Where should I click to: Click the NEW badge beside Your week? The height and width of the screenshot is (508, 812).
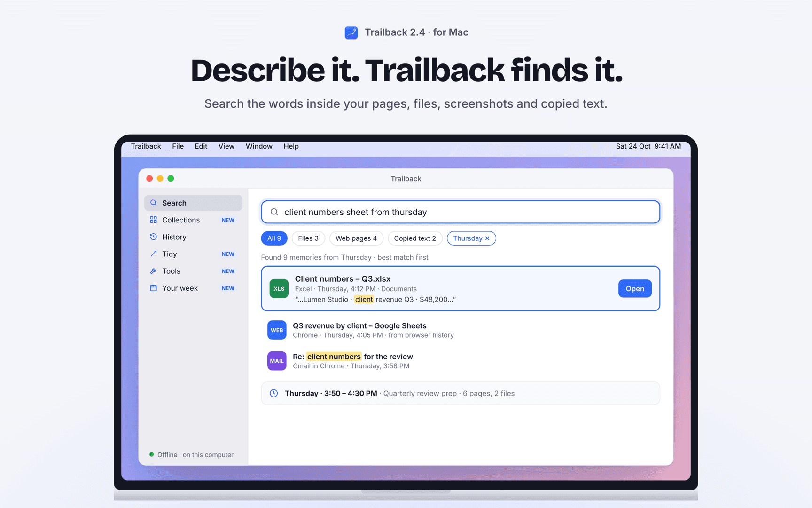228,288
